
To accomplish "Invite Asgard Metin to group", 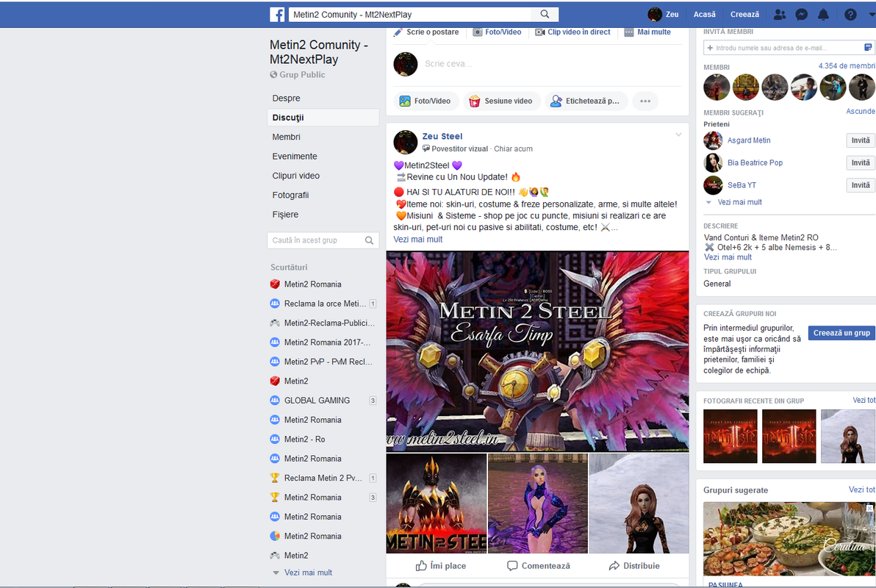I will (861, 140).
